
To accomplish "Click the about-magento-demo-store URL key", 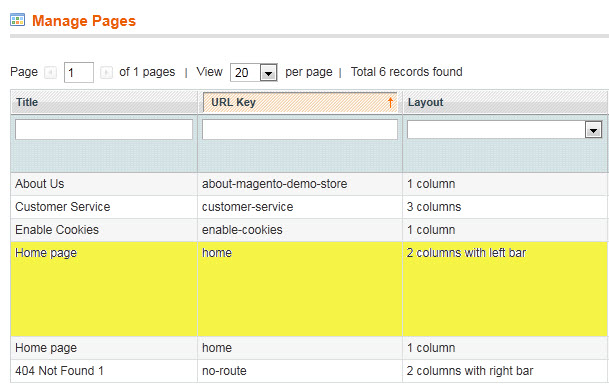I will [x=275, y=184].
